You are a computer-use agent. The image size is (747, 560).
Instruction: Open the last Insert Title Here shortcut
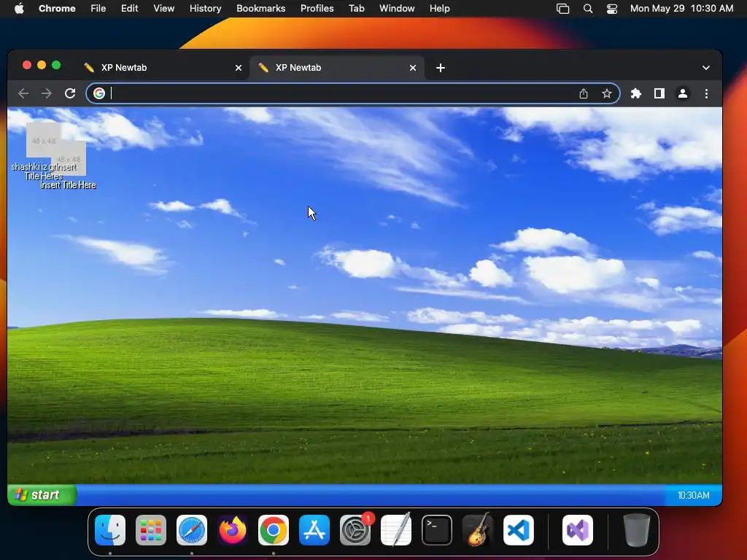point(68,167)
